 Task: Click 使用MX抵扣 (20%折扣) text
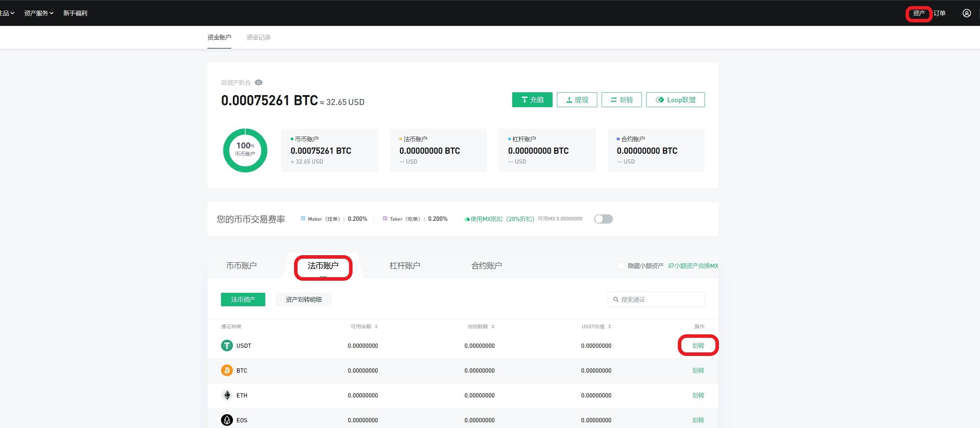click(503, 219)
